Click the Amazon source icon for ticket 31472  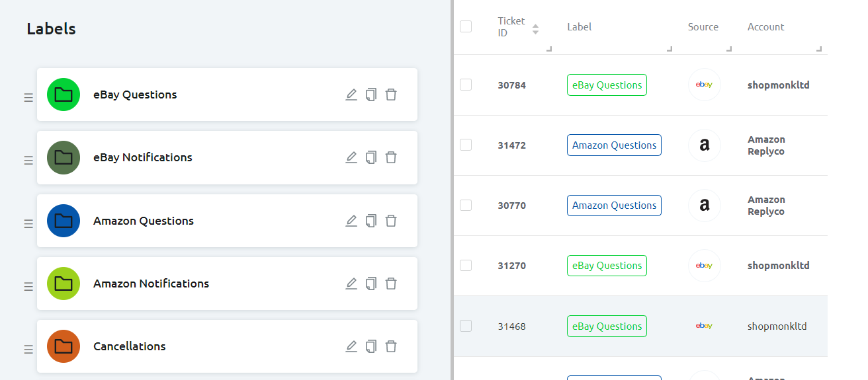coord(704,145)
